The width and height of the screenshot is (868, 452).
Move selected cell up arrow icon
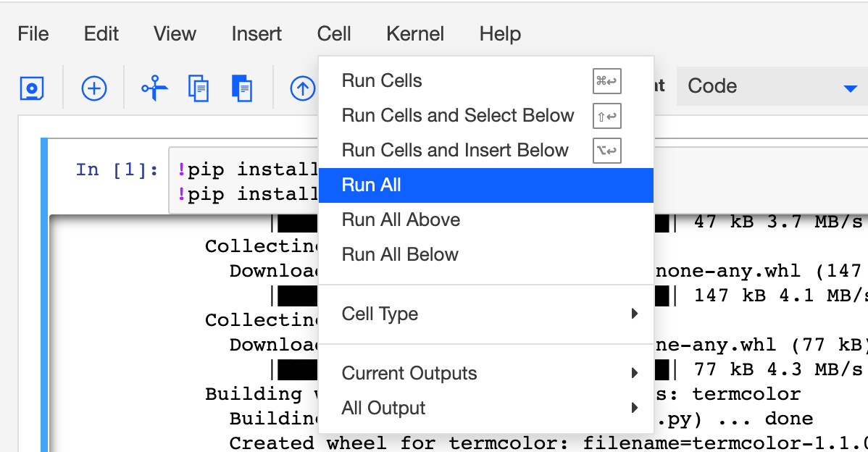[302, 88]
